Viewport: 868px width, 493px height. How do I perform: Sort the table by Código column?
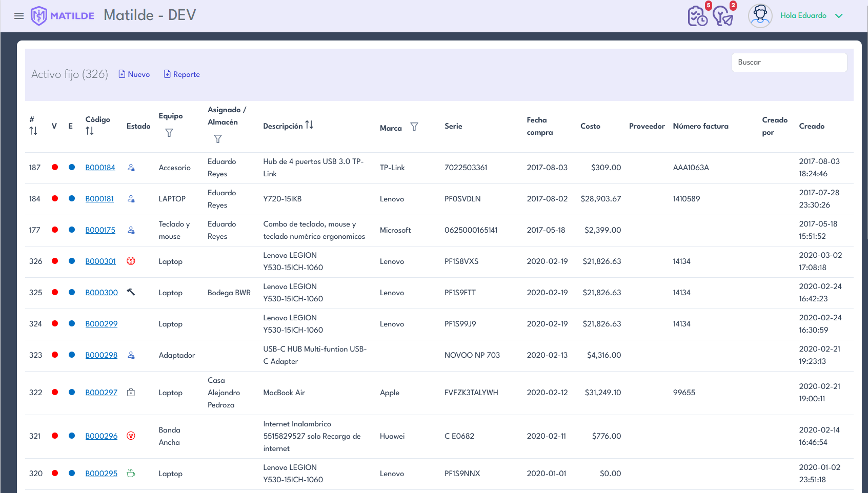(90, 131)
